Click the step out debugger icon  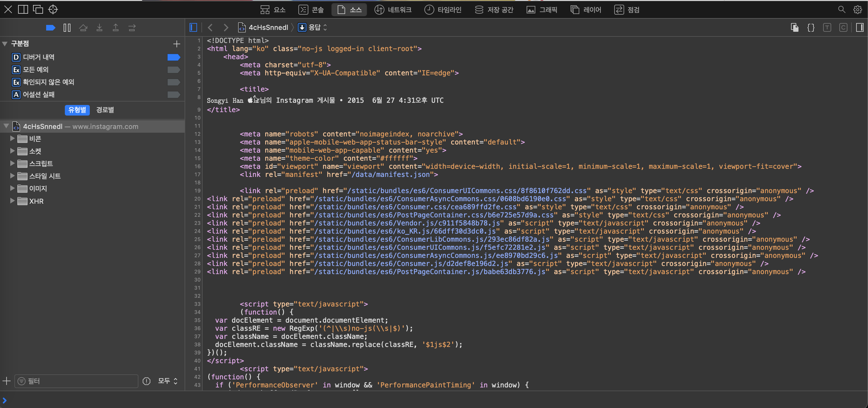116,28
